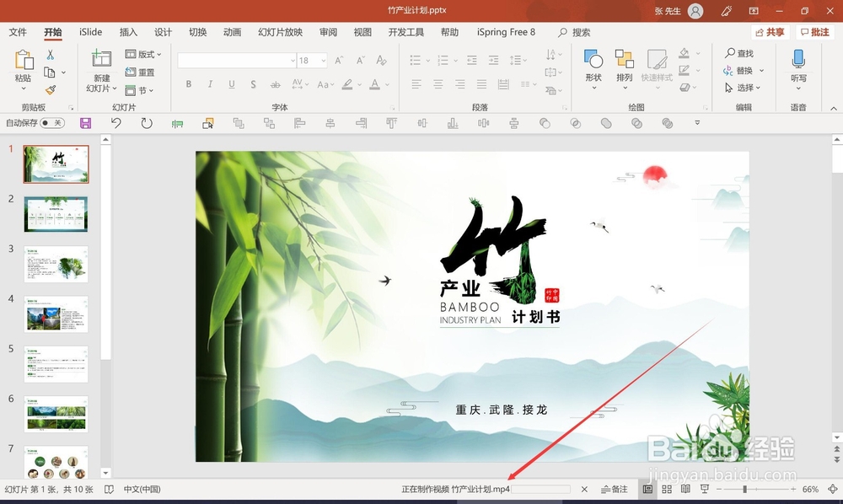Adjust the zoom slider handle
Viewport: 843px width, 504px height.
point(744,489)
